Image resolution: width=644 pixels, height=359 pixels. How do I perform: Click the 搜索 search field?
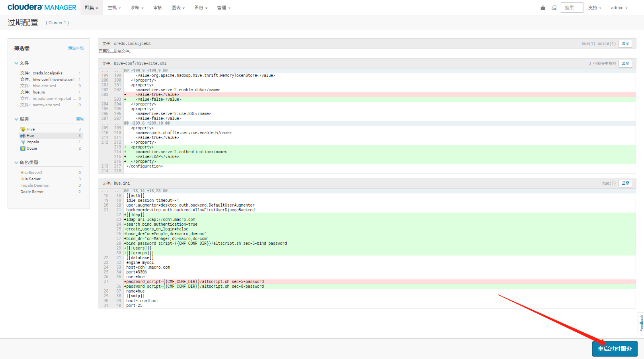point(572,8)
